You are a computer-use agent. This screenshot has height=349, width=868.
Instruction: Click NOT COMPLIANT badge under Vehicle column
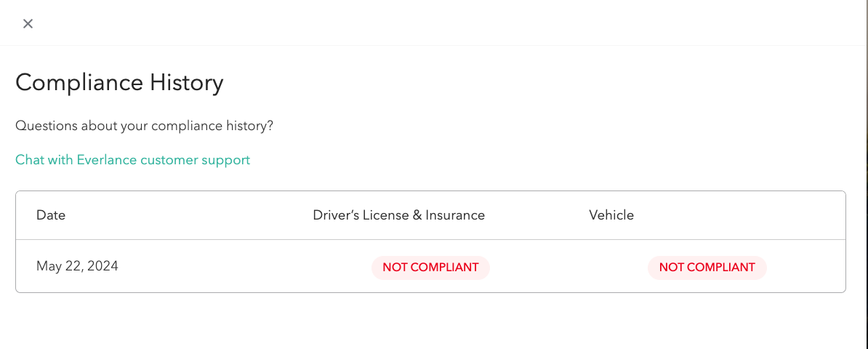tap(707, 268)
